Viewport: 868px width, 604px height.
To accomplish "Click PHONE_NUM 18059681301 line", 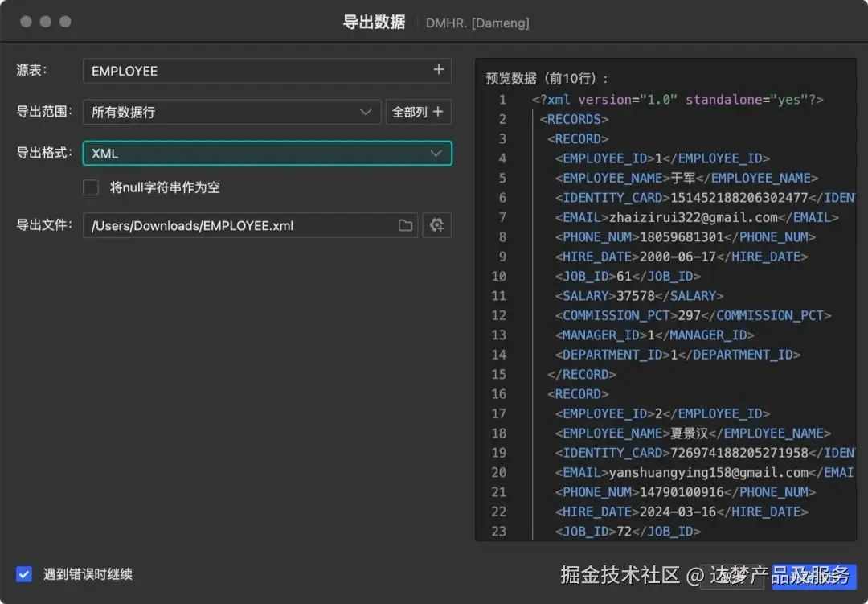I will [686, 237].
